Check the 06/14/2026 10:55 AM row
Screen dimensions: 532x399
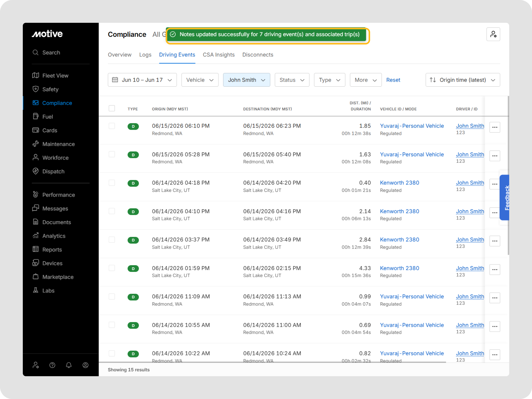[112, 325]
